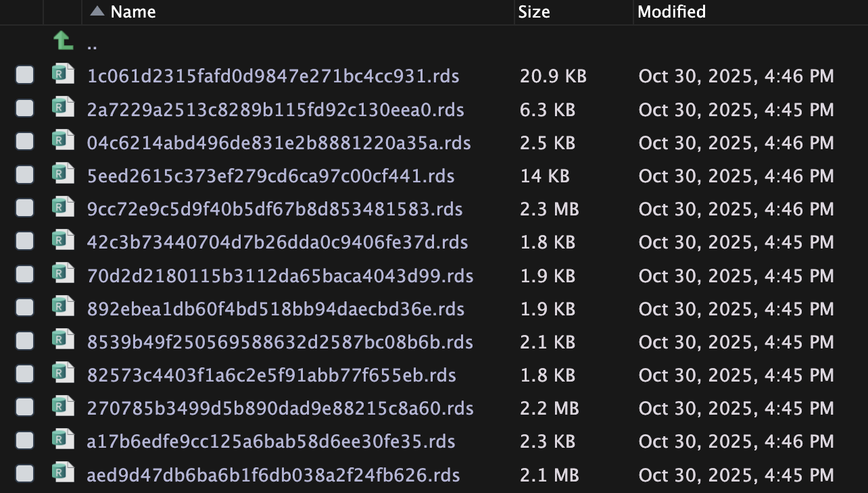Open the 2.3 MB file 9cc72e9c5d9f40b5df67b8d853481583.rds

pos(274,209)
